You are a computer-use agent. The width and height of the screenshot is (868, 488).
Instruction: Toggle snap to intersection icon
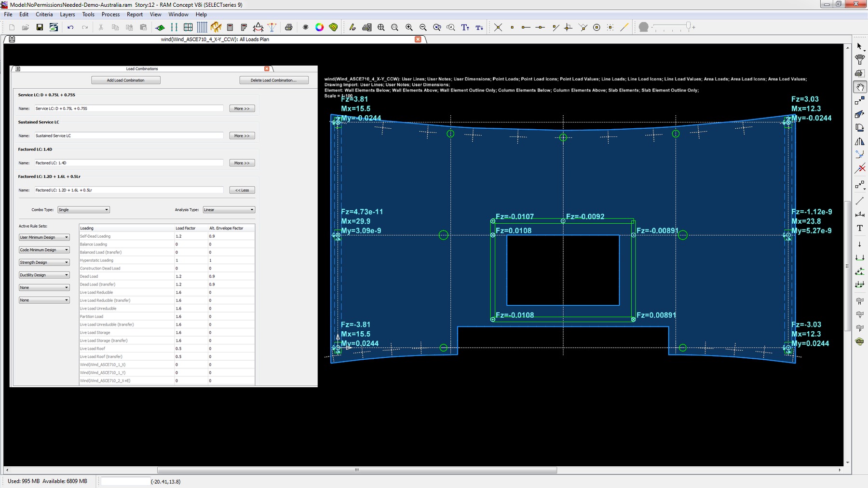(498, 27)
